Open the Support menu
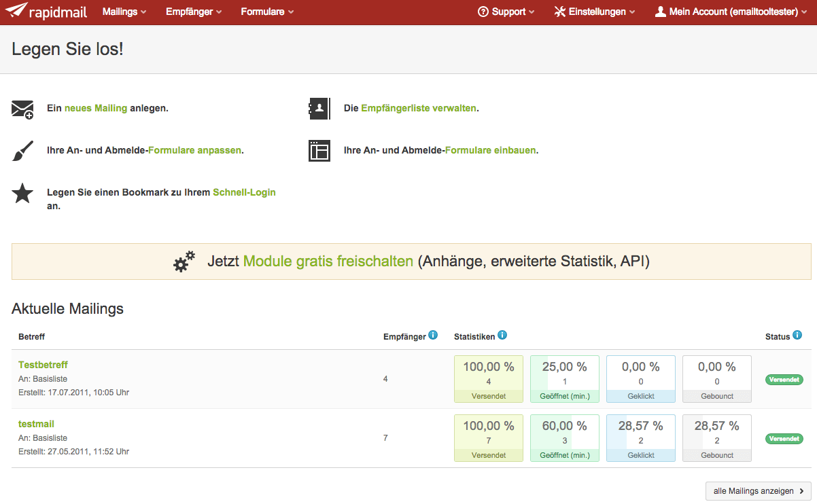Image resolution: width=817 pixels, height=504 pixels. point(506,12)
